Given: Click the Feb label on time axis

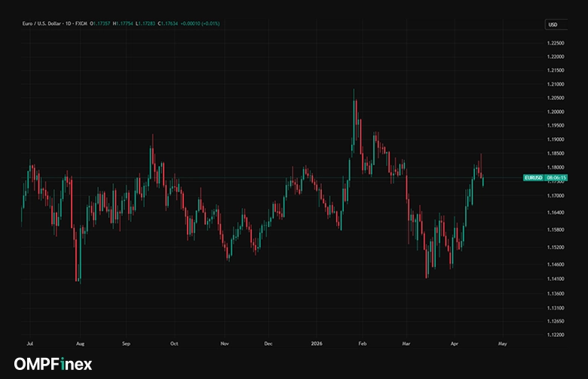Looking at the screenshot, I should coord(363,342).
